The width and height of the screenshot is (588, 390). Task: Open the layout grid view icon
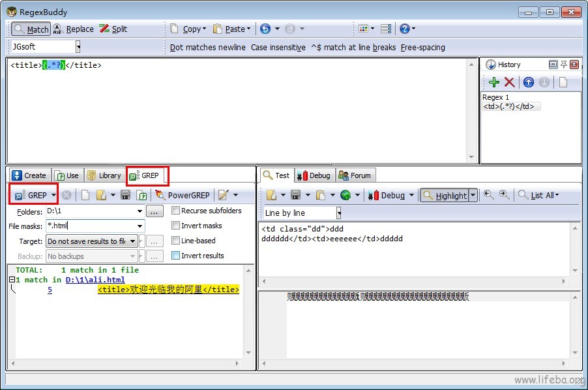(363, 29)
